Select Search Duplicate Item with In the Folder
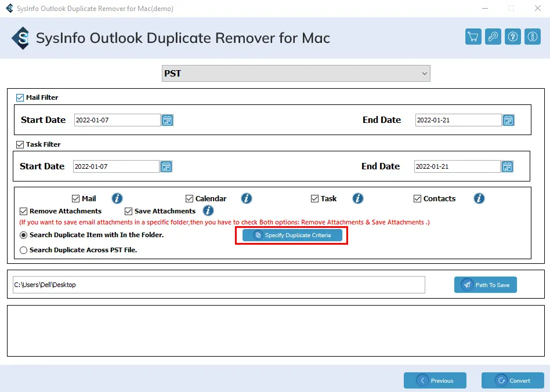 24,235
